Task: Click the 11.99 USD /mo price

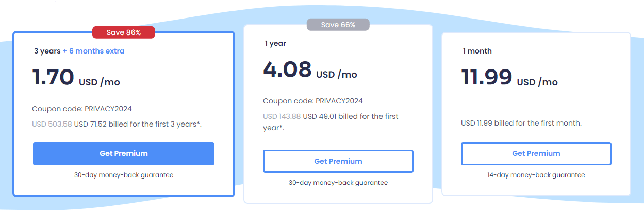Action: tap(509, 77)
